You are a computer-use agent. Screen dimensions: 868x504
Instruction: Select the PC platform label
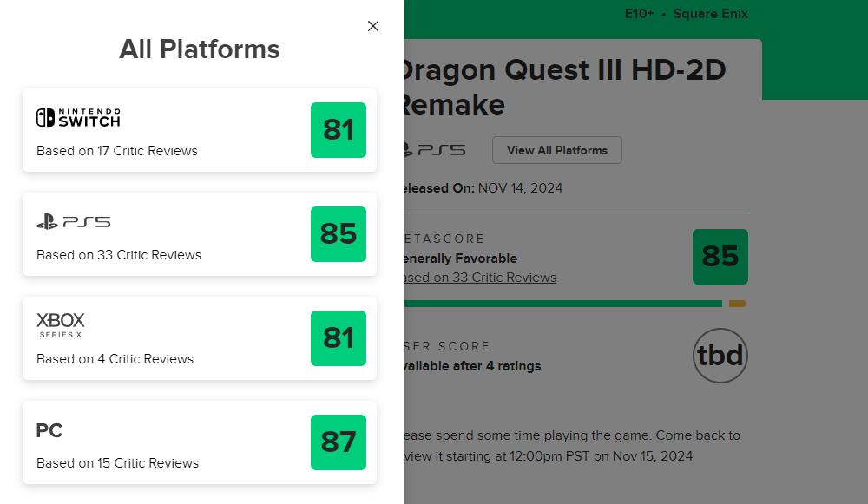[x=49, y=430]
